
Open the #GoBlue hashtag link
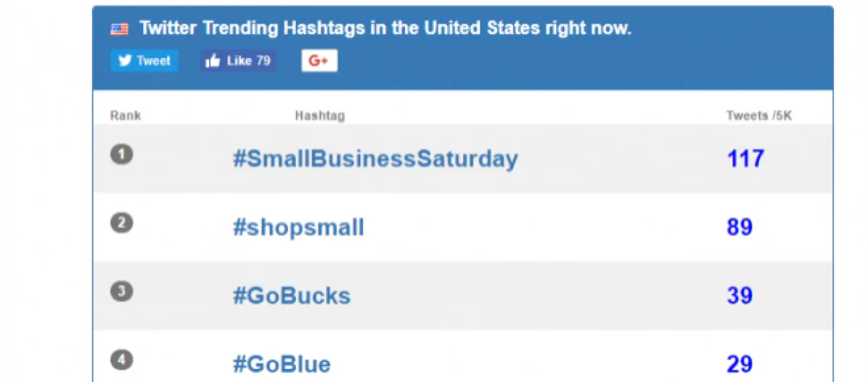pos(281,364)
